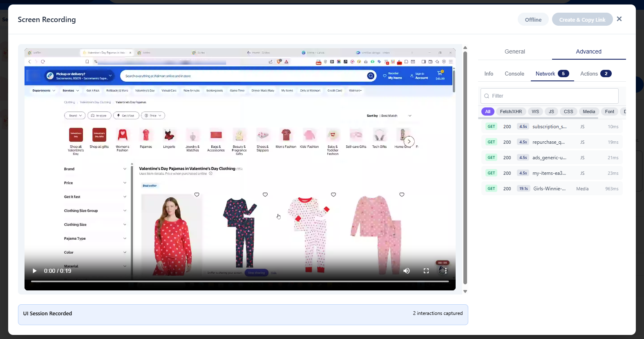The height and width of the screenshot is (339, 644).
Task: Open the Console tab
Action: (x=514, y=74)
